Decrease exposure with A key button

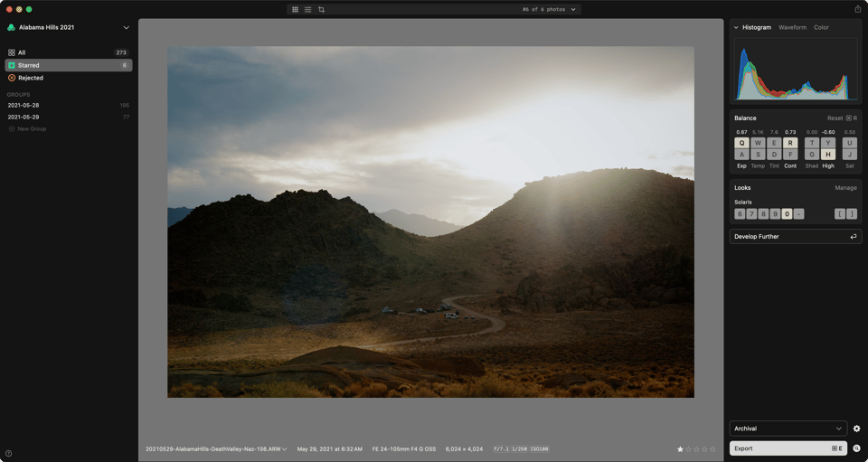tap(741, 155)
